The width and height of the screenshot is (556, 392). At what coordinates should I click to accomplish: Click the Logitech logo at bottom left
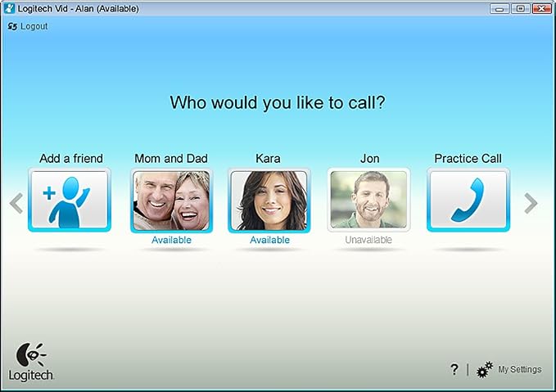[x=31, y=362]
